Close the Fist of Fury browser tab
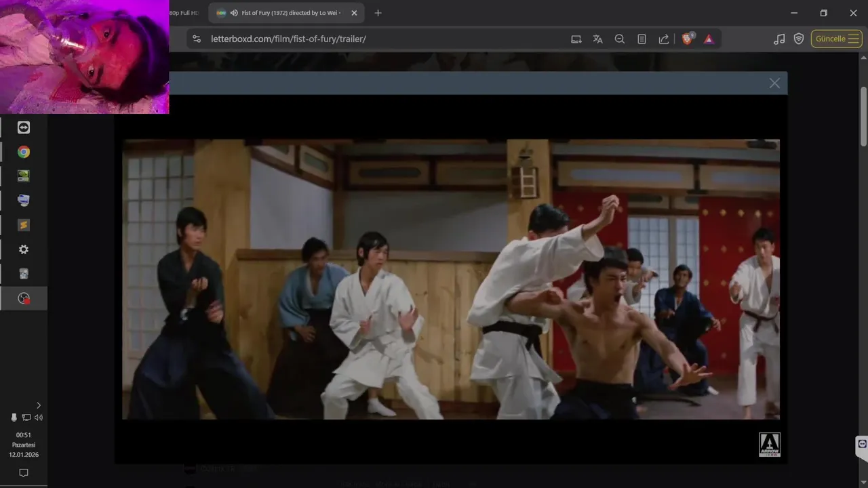The height and width of the screenshot is (488, 868). click(x=354, y=13)
